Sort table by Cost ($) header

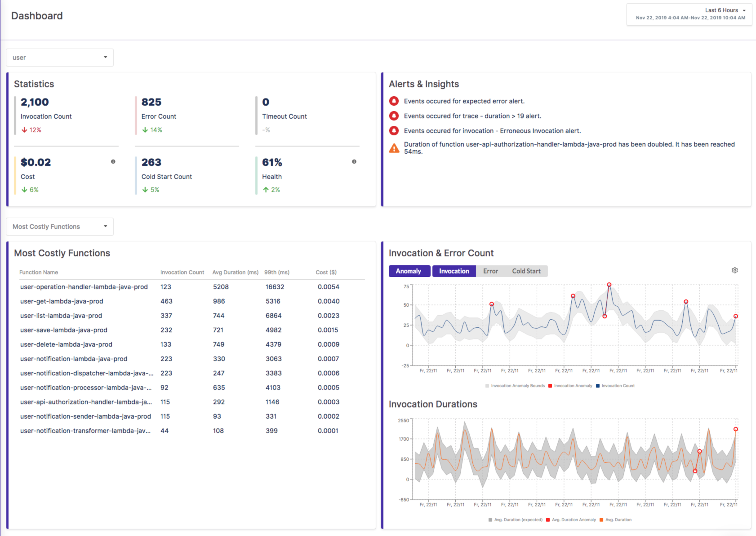326,272
